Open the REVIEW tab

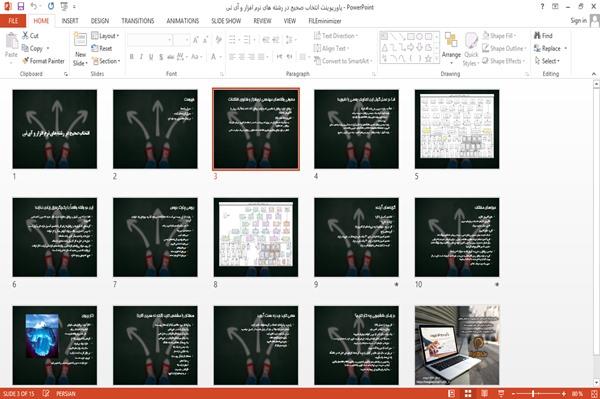click(262, 21)
